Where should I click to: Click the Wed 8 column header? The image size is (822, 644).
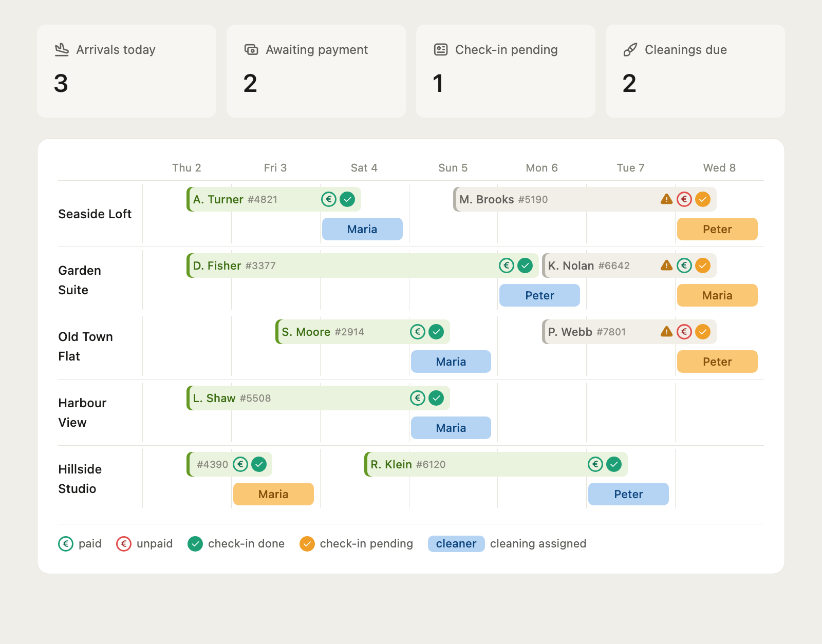tap(719, 168)
